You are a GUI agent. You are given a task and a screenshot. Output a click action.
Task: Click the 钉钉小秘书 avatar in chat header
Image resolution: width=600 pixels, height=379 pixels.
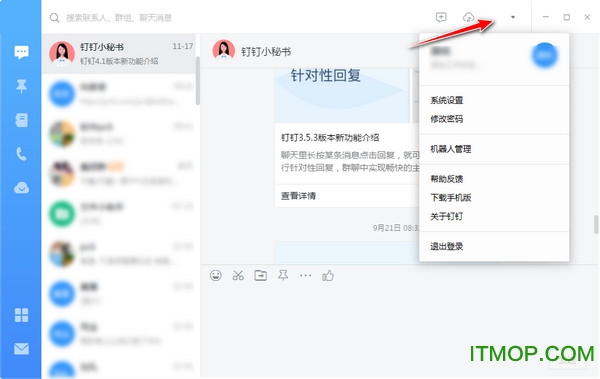pos(223,50)
